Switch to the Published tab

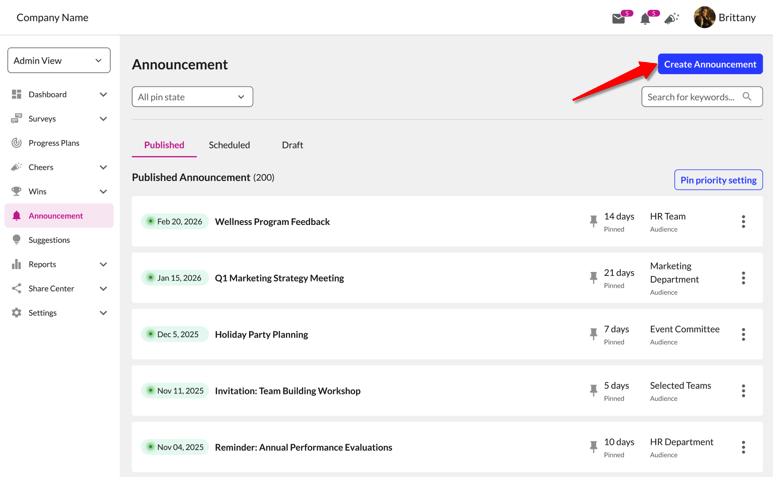[164, 145]
